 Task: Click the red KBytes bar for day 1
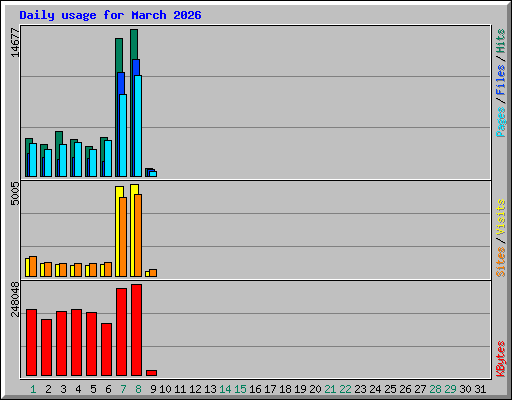(31, 343)
